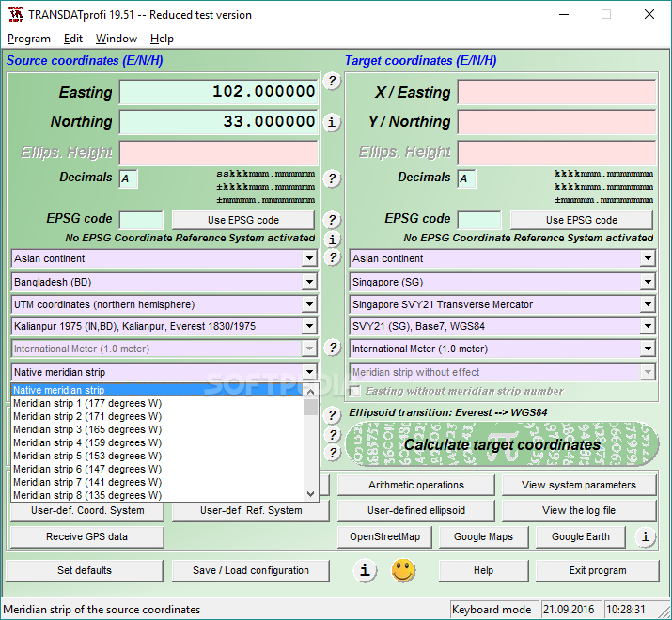672x620 pixels.
Task: Click the question mark beside source EPSG code
Action: coord(332,220)
